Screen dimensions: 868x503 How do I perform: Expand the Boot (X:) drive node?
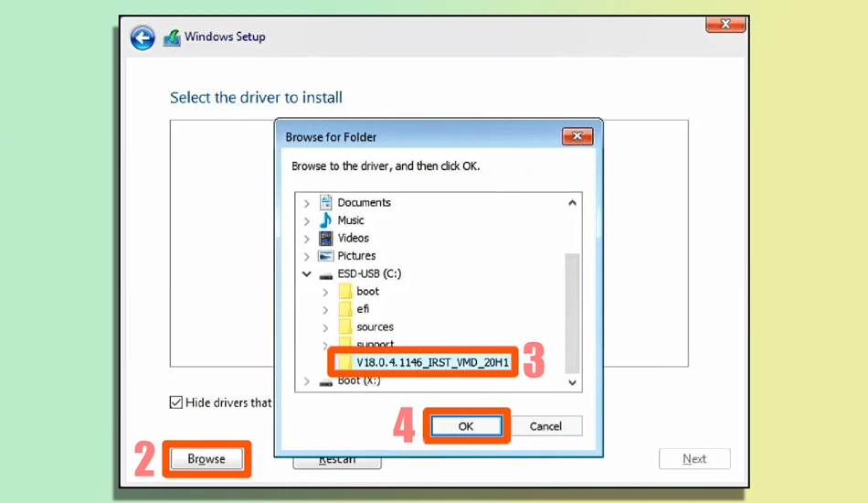tap(307, 381)
